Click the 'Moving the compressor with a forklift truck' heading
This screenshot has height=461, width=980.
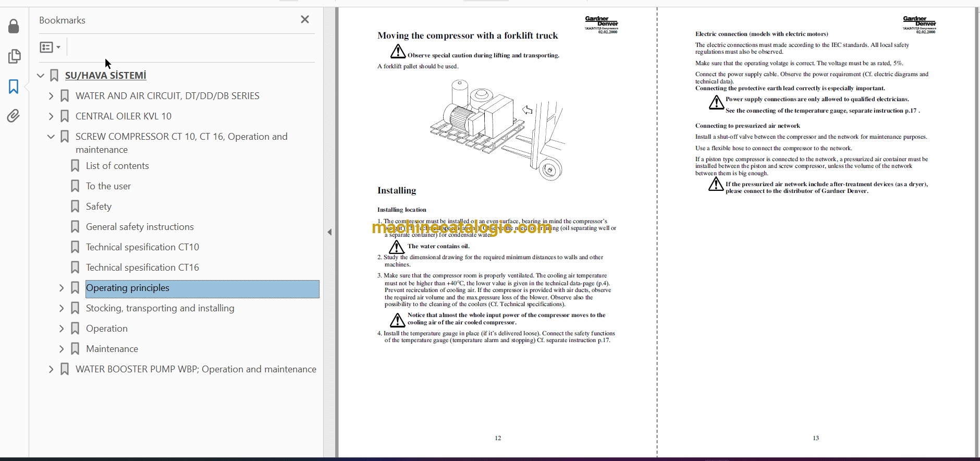468,35
